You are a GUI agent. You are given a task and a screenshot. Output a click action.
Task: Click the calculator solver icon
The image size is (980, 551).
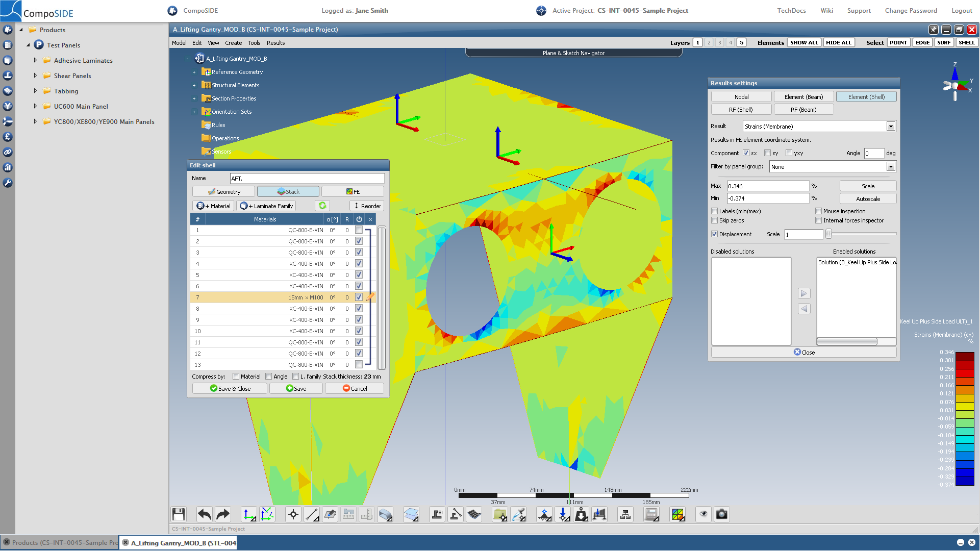(651, 514)
